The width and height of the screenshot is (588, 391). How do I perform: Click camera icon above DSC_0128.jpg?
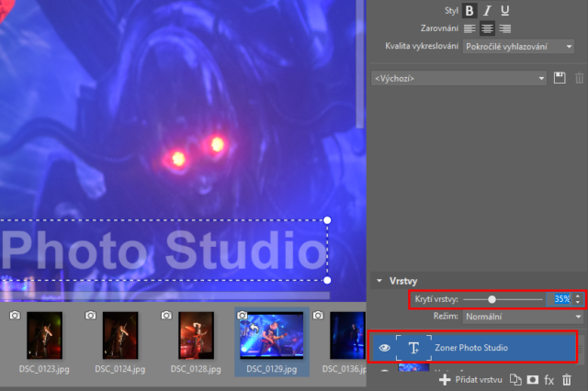point(166,316)
